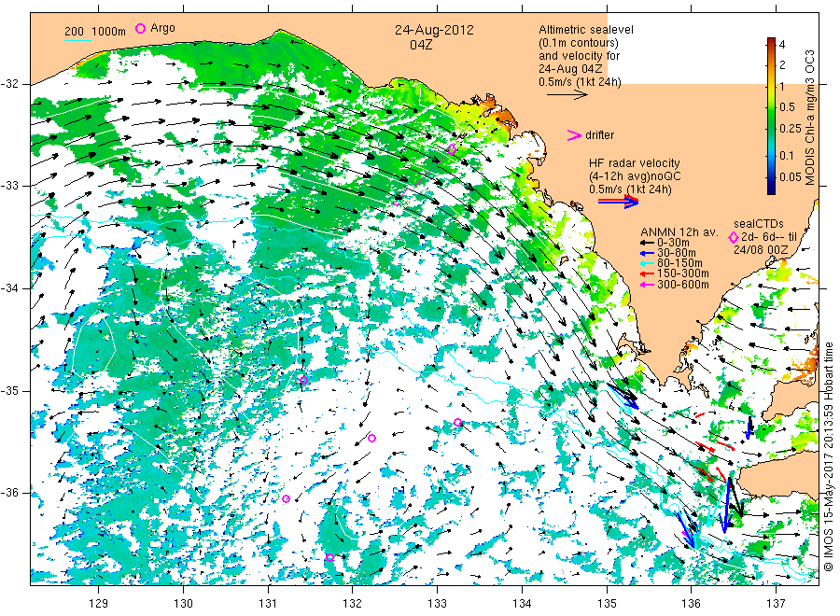840x616 pixels.
Task: Click the magenta Argo circle in the legend
Action: pyautogui.click(x=140, y=28)
